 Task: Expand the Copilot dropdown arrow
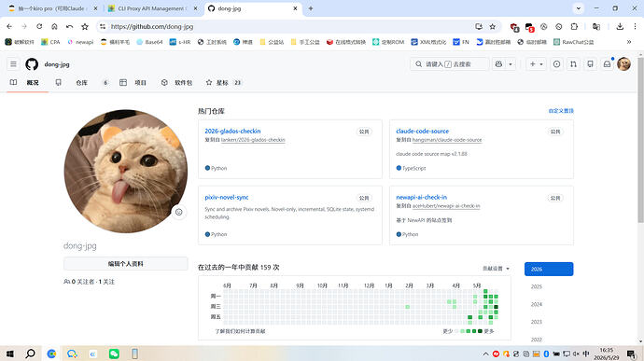pyautogui.click(x=511, y=64)
